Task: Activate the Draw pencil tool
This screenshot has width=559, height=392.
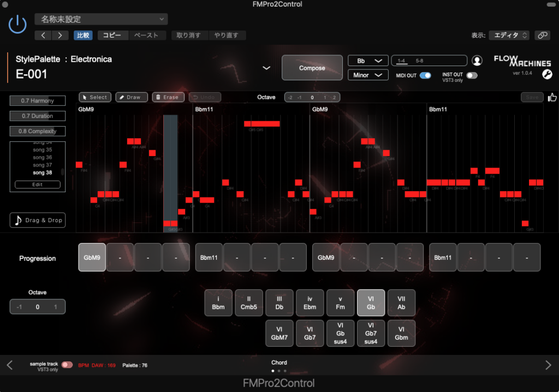Action: [132, 97]
